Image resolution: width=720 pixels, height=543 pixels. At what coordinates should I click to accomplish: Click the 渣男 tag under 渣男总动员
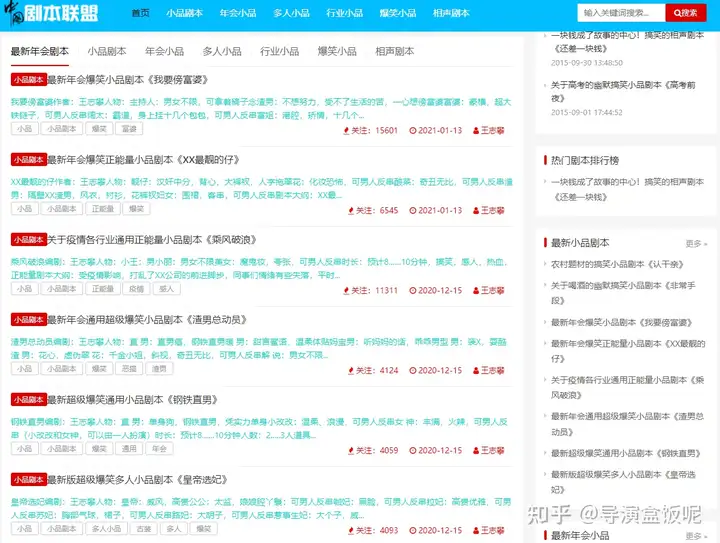159,369
